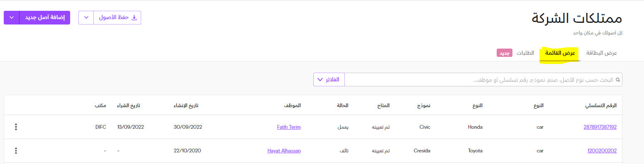644x164 pixels.
Task: Open the الطلبات tab
Action: coord(525,53)
